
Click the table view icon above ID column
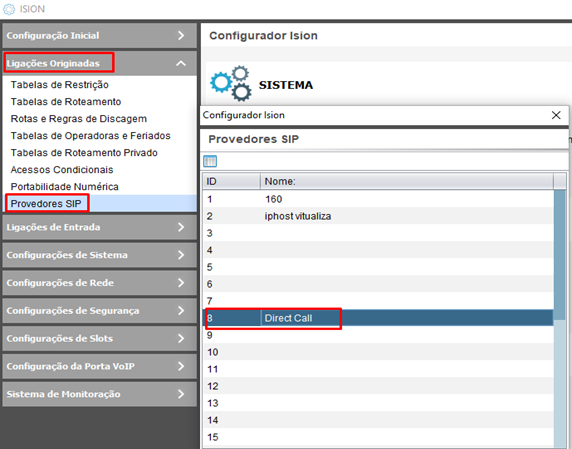click(x=210, y=161)
